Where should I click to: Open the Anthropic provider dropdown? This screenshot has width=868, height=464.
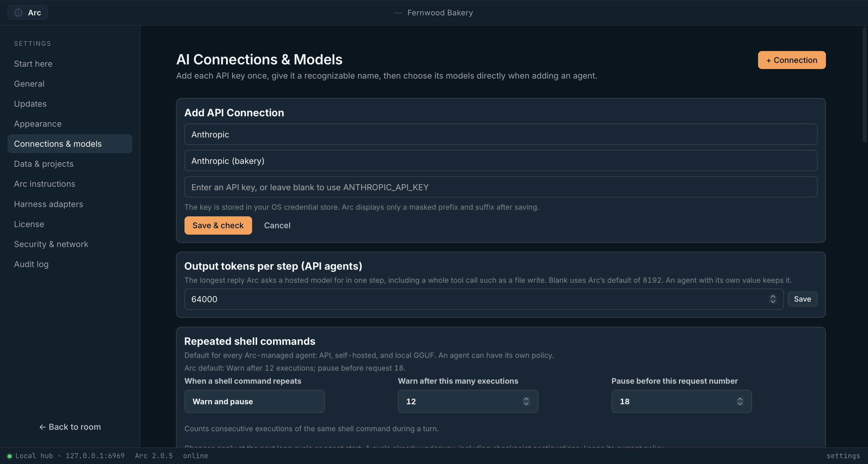[x=501, y=134]
